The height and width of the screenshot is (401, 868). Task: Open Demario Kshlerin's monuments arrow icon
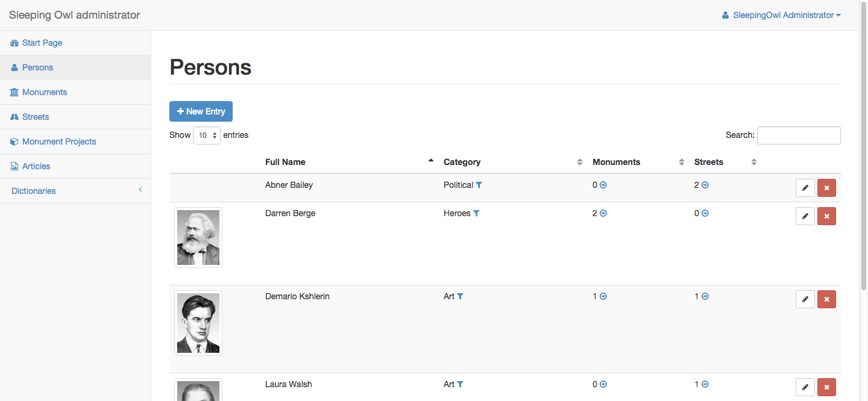(603, 297)
